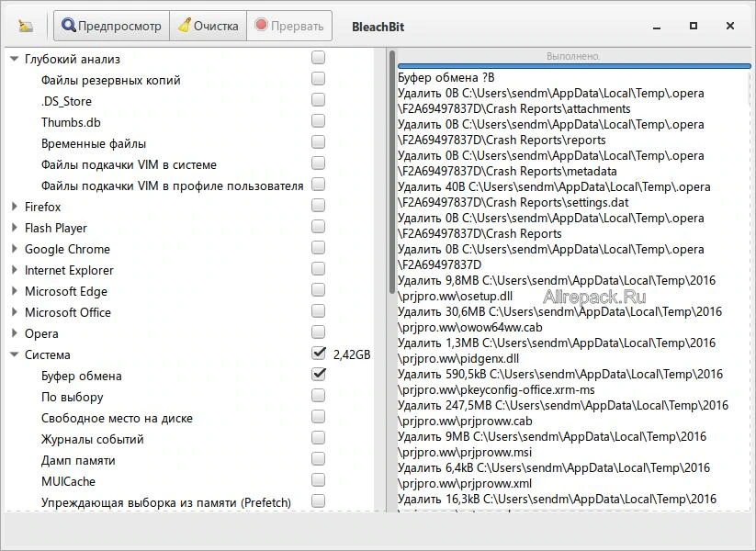Check the Глубокий анализ checkbox

tap(318, 57)
